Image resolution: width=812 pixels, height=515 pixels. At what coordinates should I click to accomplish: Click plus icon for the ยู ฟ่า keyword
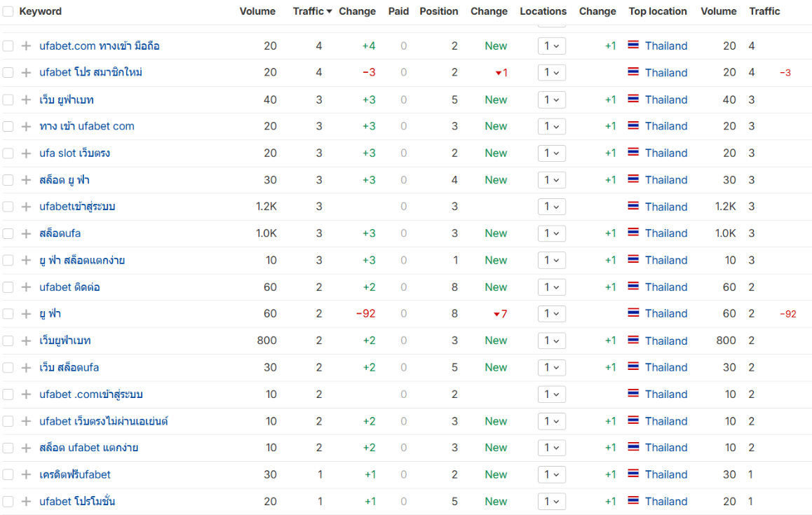26,314
